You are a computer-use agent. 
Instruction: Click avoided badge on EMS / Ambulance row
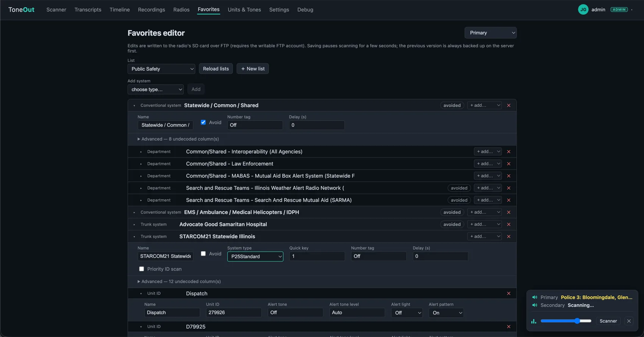tap(452, 212)
